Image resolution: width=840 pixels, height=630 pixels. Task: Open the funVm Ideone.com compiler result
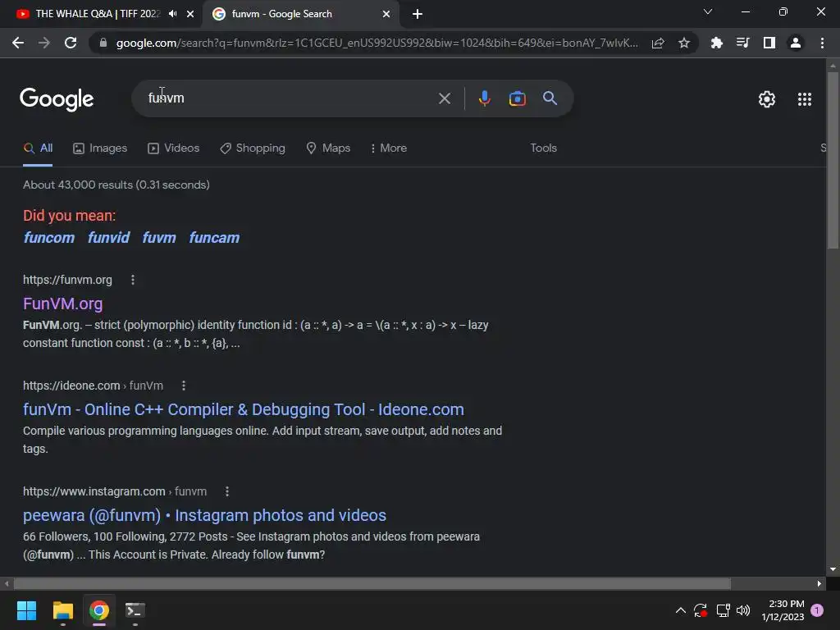pos(243,409)
